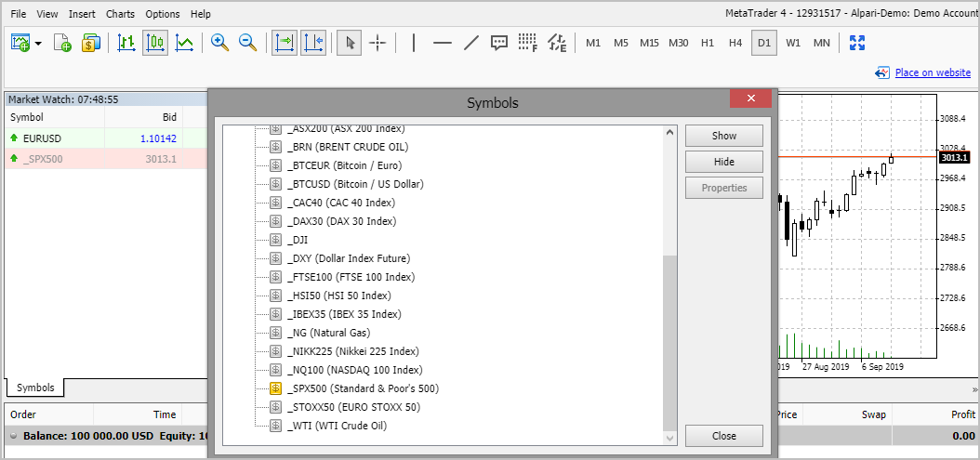Open the Charts menu
The height and width of the screenshot is (460, 980).
[x=120, y=14]
